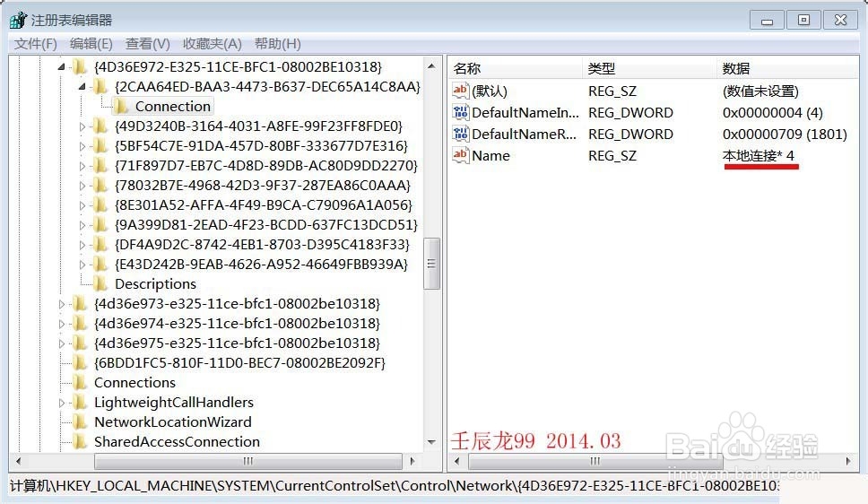This screenshot has width=868, height=504.
Task: Expand the {E43D242B-9EAB-4626-A952-46649FBB939A} key
Action: (x=82, y=265)
